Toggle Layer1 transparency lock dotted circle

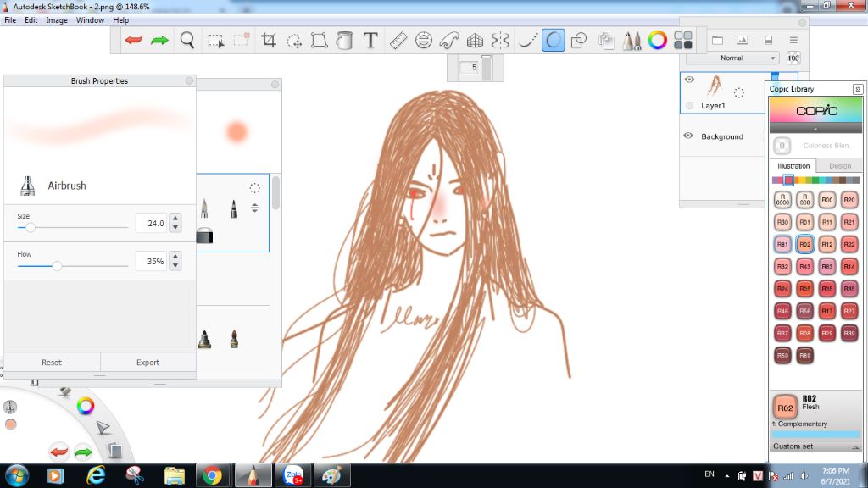739,92
